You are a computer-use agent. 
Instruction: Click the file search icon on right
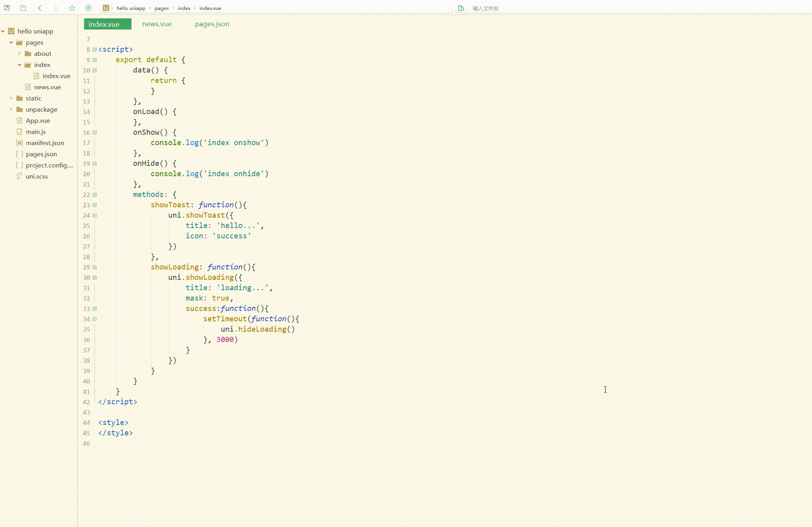coord(461,8)
